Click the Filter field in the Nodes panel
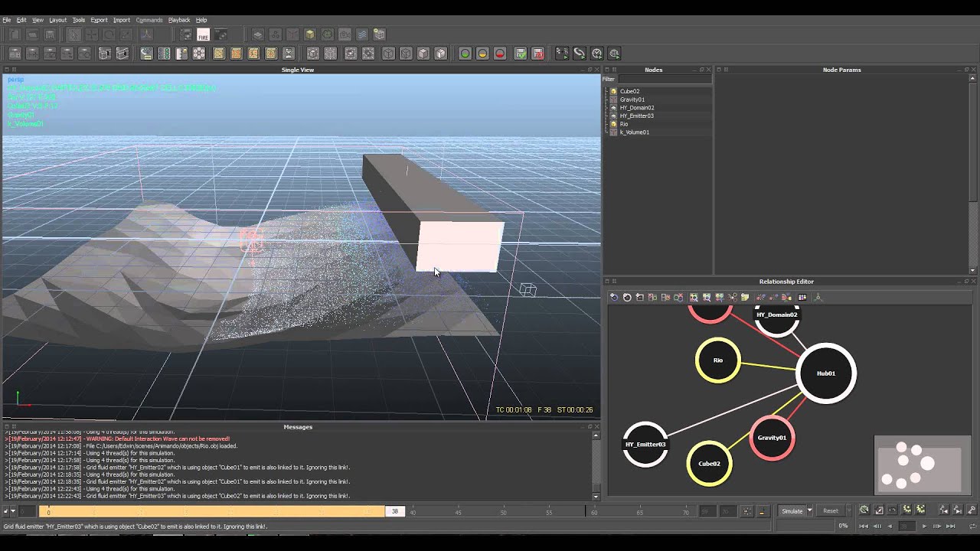Viewport: 980px width, 551px height. pyautogui.click(x=665, y=80)
